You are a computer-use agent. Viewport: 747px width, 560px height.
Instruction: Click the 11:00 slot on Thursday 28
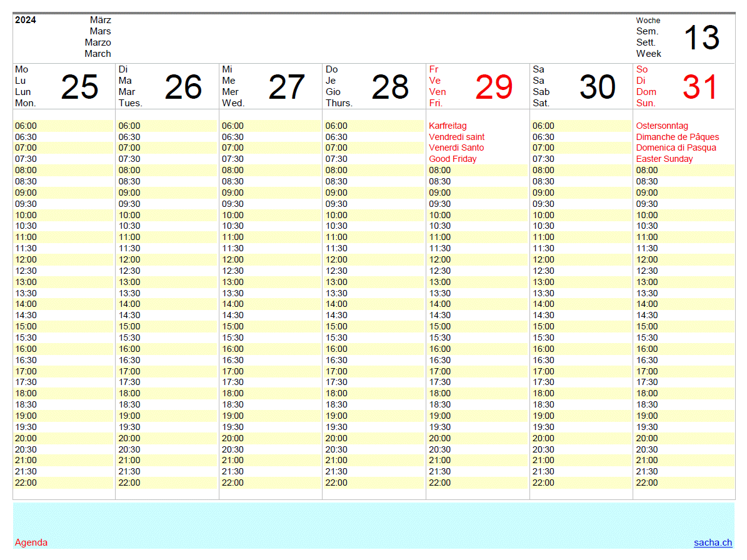374,237
